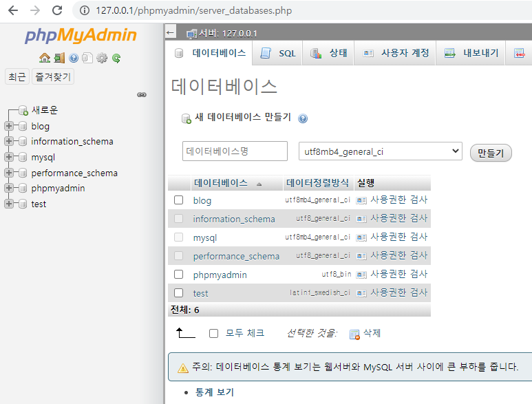This screenshot has height=404, width=532.
Task: Click browser back arrow
Action: tap(13, 10)
